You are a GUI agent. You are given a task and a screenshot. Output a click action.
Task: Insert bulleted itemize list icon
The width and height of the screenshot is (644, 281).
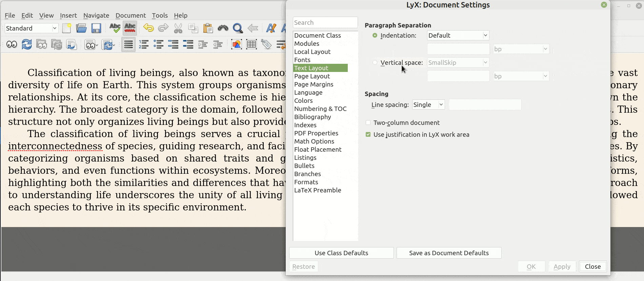[x=159, y=44]
